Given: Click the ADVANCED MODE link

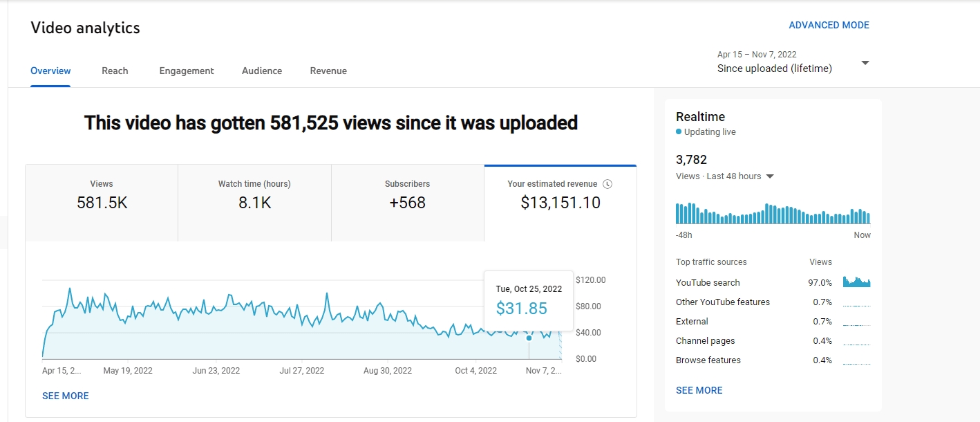Looking at the screenshot, I should (829, 25).
